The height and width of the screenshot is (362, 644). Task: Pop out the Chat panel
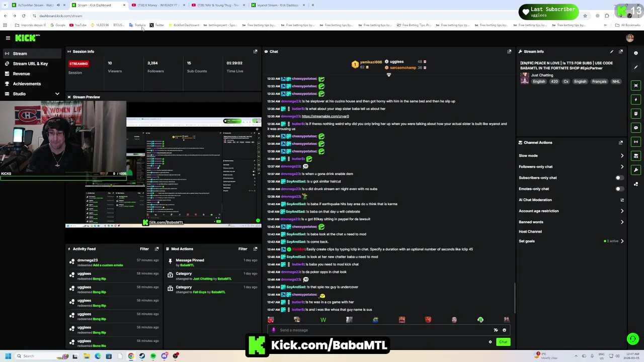(x=509, y=51)
